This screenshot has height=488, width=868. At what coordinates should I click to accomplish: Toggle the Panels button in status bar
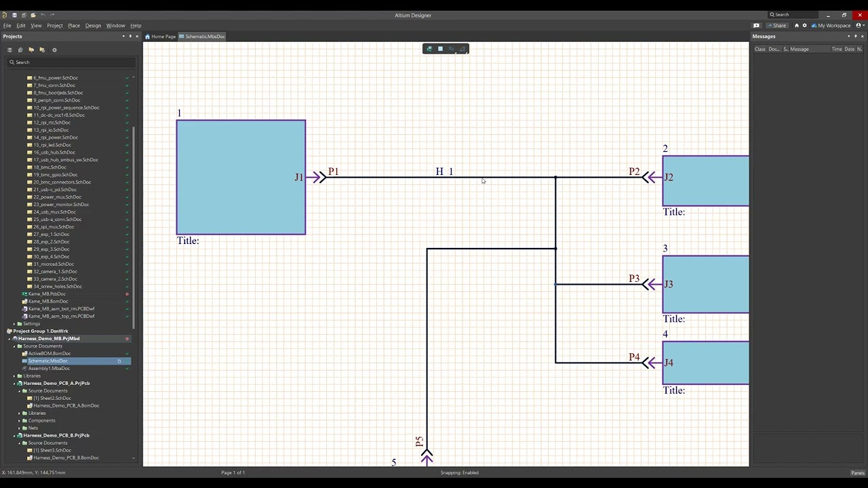[857, 473]
